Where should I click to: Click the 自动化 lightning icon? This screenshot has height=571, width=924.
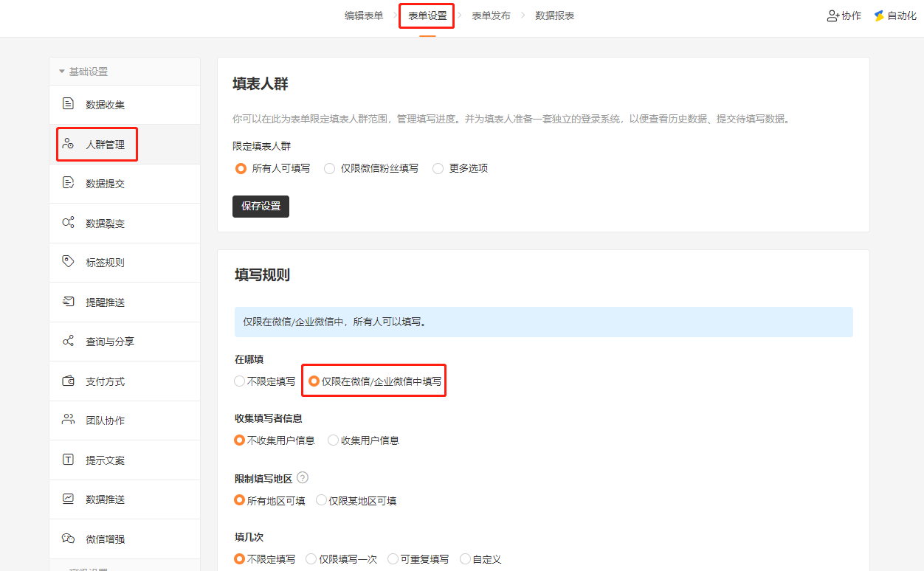[x=879, y=15]
